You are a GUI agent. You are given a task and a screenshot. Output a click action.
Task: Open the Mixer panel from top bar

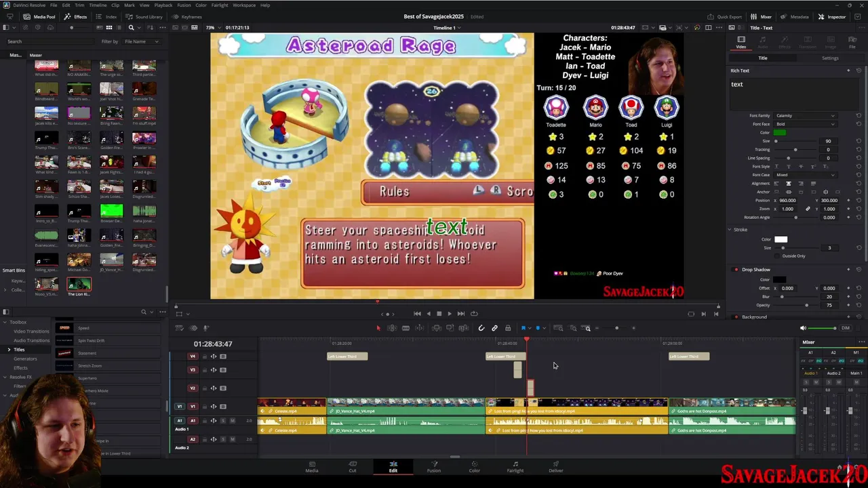762,16
